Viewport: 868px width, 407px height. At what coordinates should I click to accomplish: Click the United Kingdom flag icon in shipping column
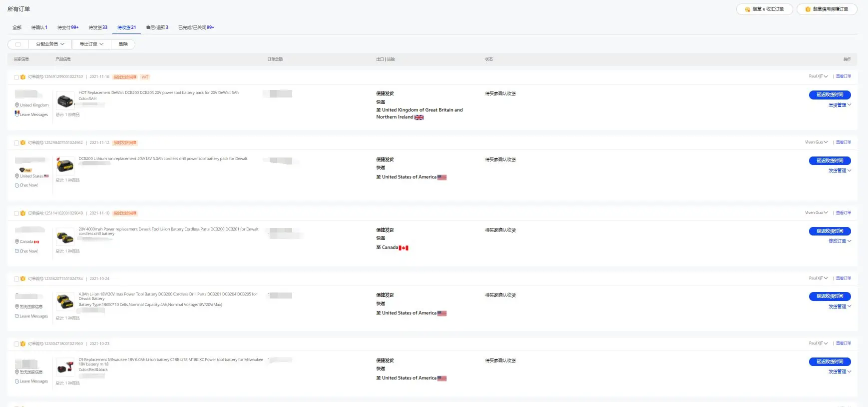pyautogui.click(x=419, y=117)
